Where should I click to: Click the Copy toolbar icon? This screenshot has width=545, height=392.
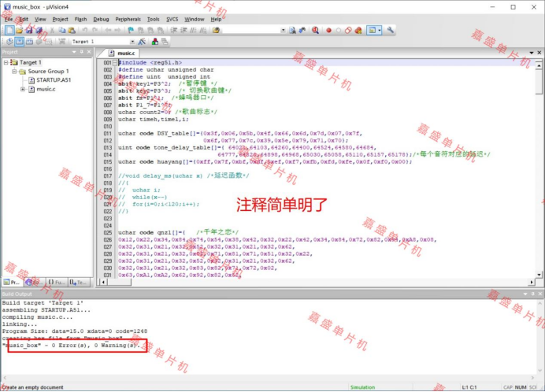(62, 31)
